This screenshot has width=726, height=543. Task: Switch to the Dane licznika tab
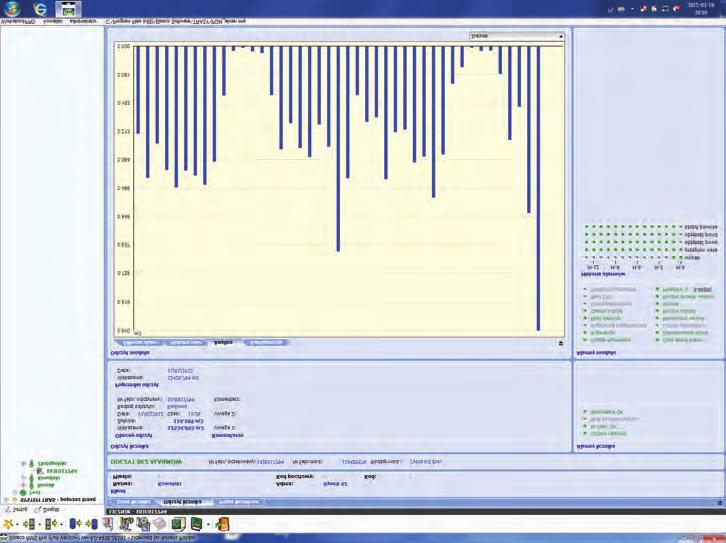pos(132,502)
